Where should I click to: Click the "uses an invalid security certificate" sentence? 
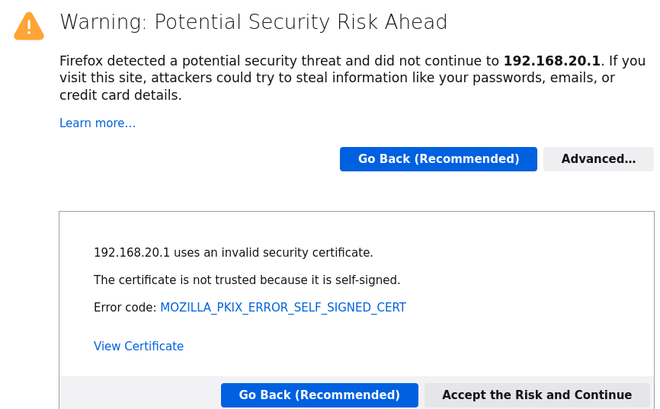pyautogui.click(x=273, y=252)
